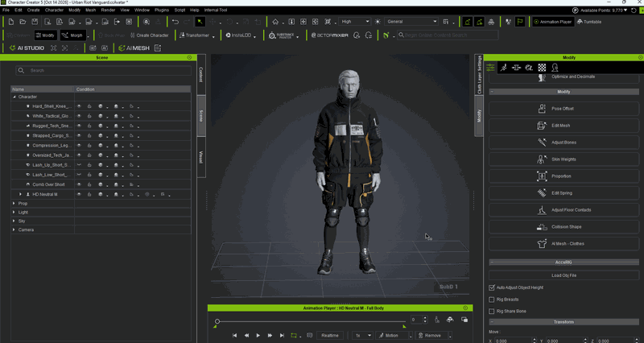Viewport: 644px width, 343px height.
Task: Open the Collision Shape tool
Action: click(x=564, y=226)
